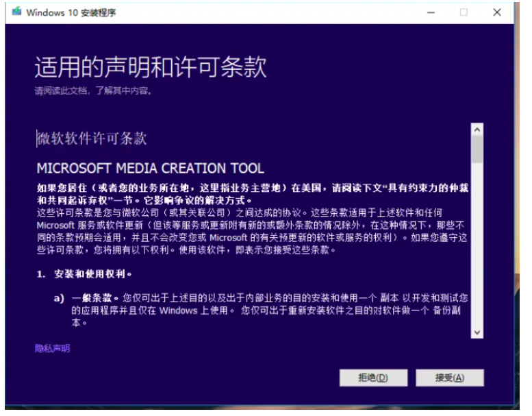532x416 pixels.
Task: Click the license scrollbar thumb
Action: 477,149
